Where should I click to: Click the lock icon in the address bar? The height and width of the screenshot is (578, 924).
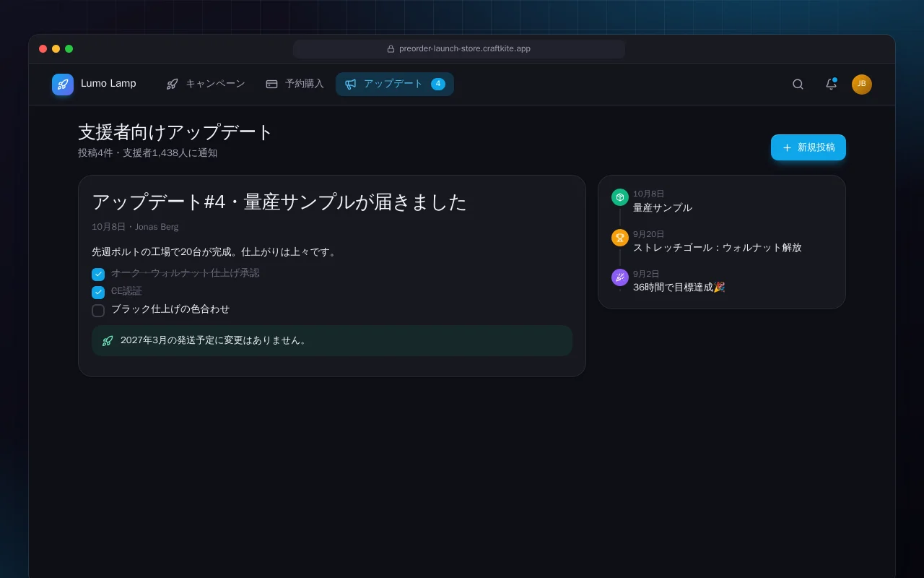tap(391, 49)
